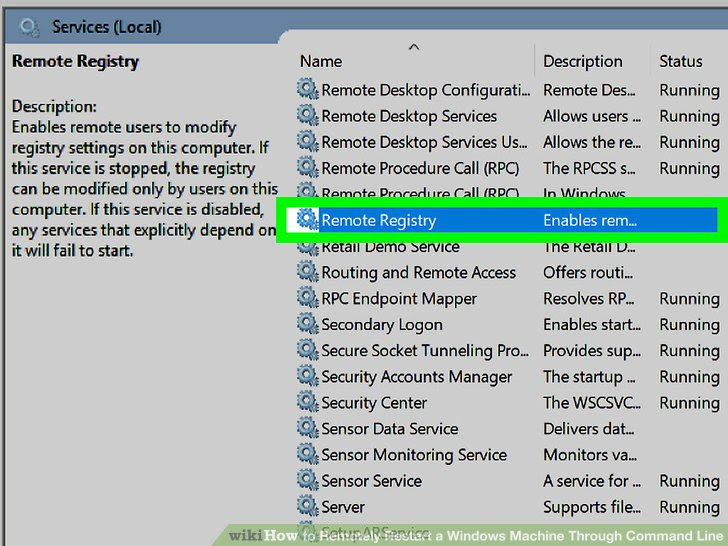Click Running status of Remote Desktop Services

click(689, 117)
